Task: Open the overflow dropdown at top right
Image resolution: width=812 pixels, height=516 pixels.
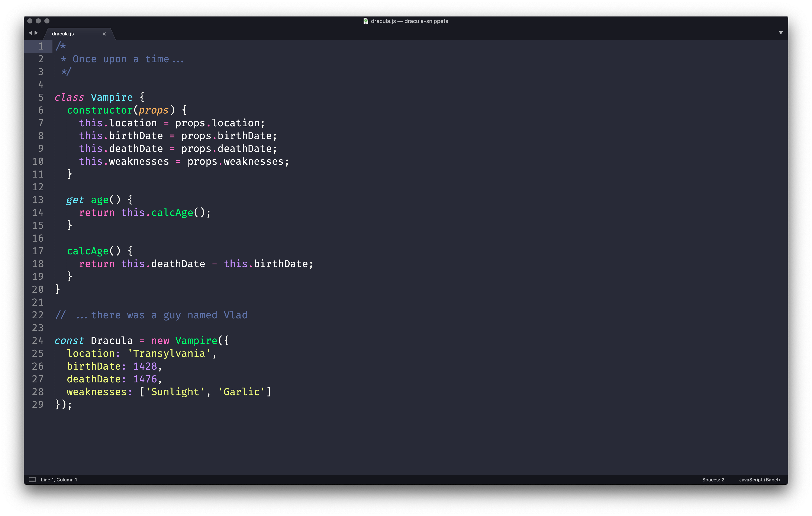Action: click(x=781, y=32)
